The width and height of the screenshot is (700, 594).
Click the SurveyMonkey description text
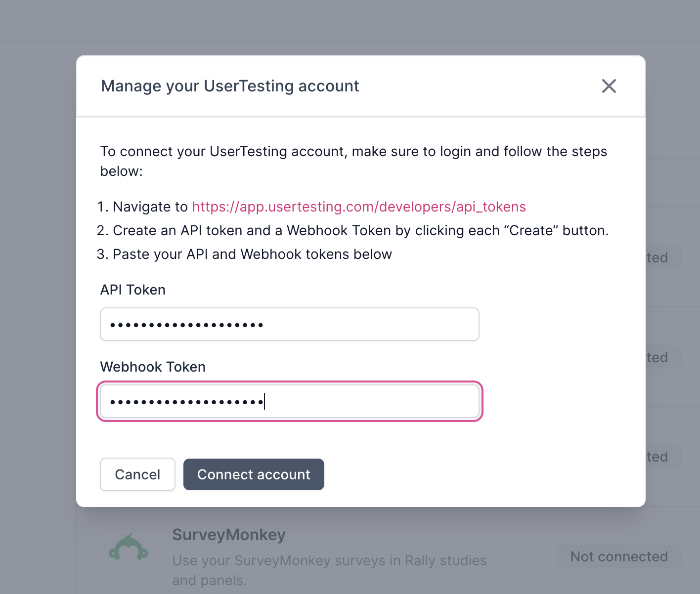pyautogui.click(x=329, y=570)
